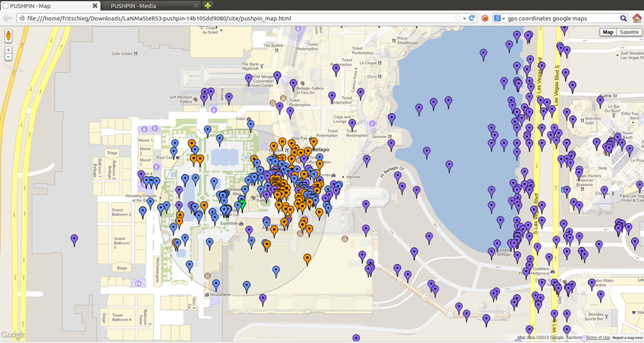Open a new tab with the green plus
644x343 pixels.
pyautogui.click(x=208, y=6)
